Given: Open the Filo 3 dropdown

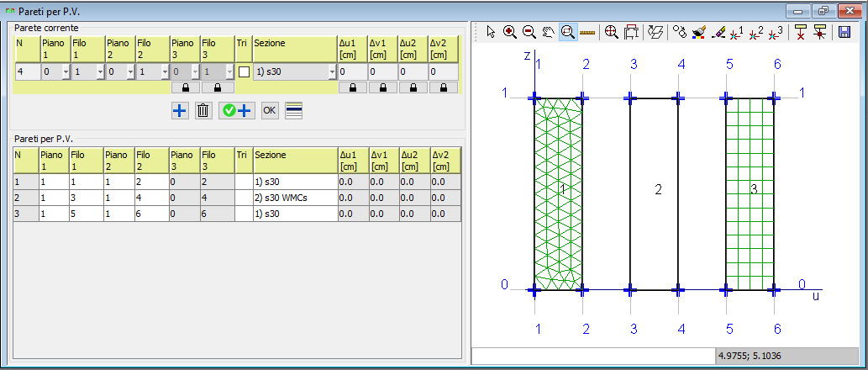Looking at the screenshot, I should pyautogui.click(x=229, y=72).
